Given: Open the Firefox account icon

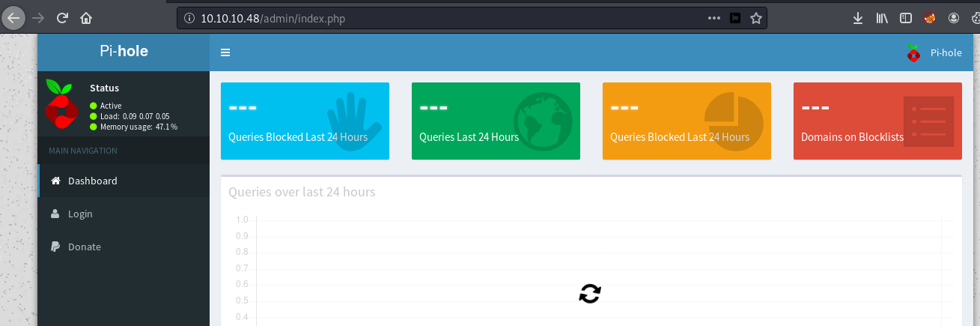Looking at the screenshot, I should point(954,17).
